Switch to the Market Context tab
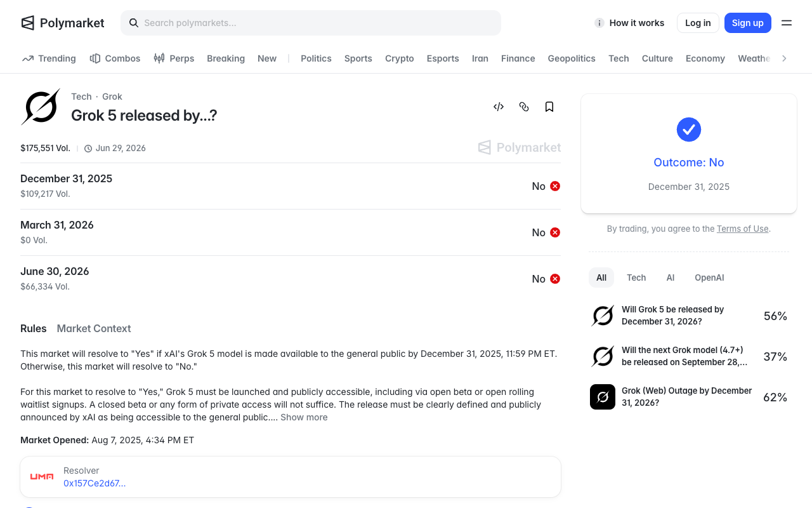 point(94,328)
